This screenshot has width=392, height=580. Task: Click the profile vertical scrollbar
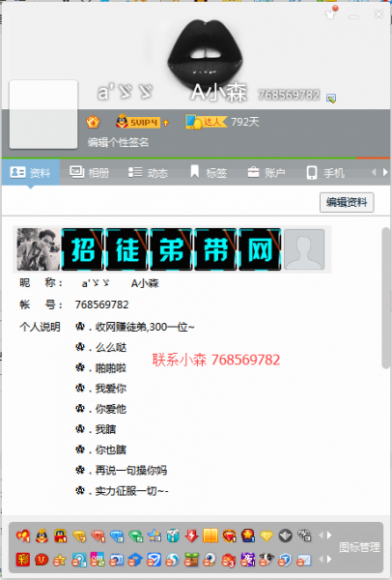385,298
